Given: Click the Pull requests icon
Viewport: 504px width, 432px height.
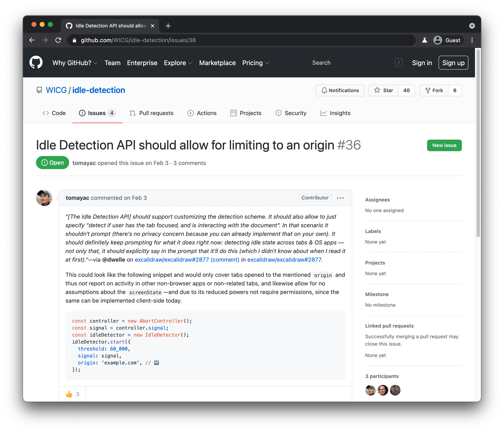Looking at the screenshot, I should click(133, 113).
